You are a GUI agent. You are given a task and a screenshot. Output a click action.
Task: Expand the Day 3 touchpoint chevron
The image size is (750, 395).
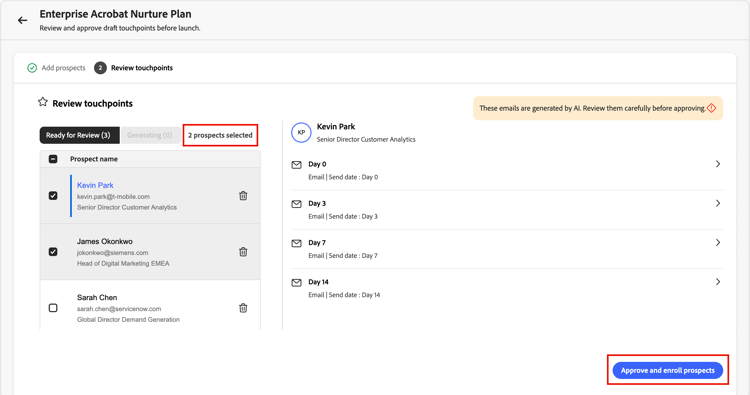point(718,203)
